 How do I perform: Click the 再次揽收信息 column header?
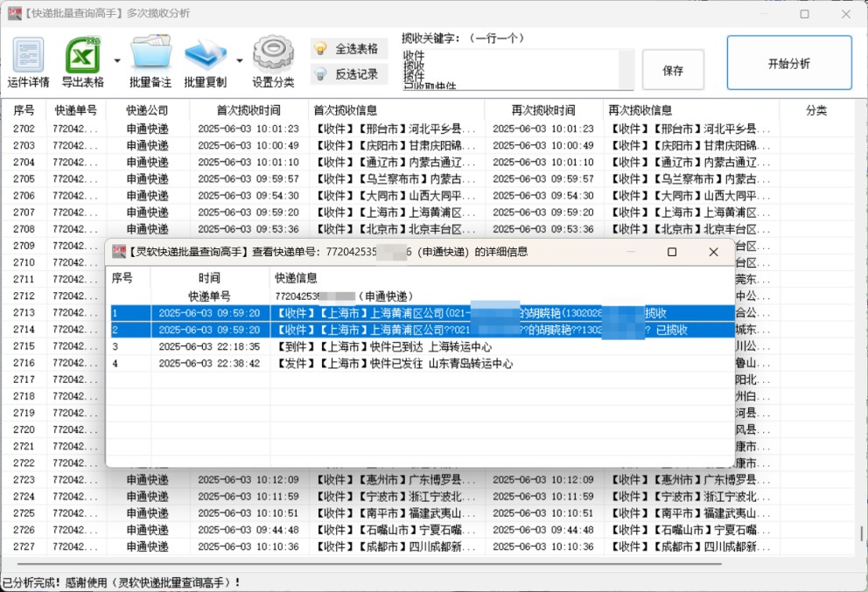tap(691, 110)
